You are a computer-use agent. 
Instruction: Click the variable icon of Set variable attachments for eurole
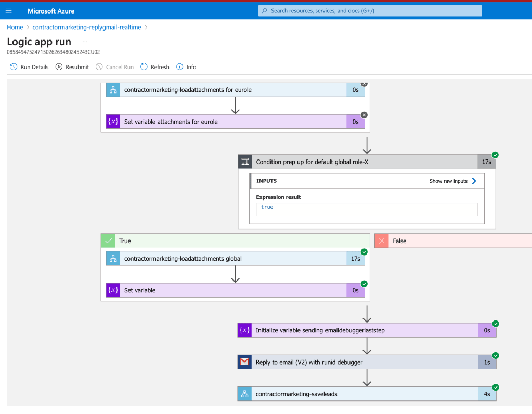coord(113,121)
